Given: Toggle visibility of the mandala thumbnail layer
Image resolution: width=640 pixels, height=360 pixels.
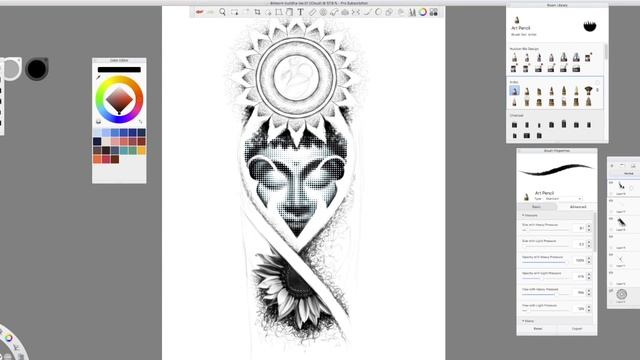Looking at the screenshot, I should [611, 291].
